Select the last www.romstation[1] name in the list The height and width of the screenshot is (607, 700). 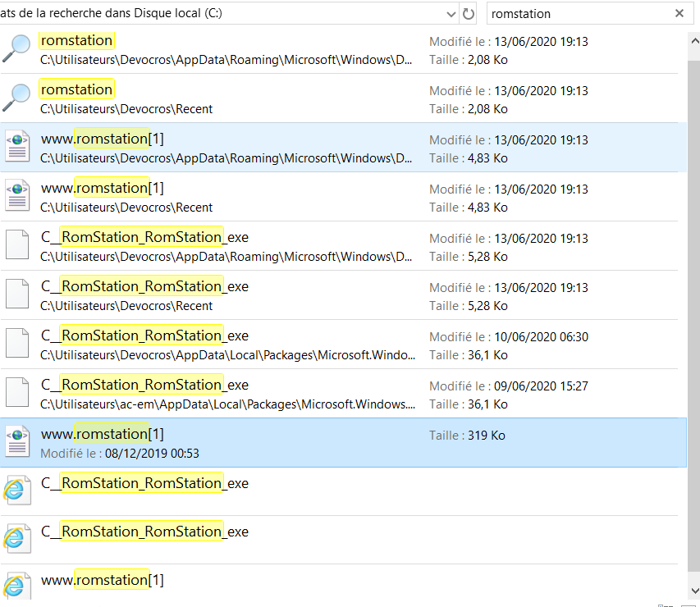(x=103, y=580)
